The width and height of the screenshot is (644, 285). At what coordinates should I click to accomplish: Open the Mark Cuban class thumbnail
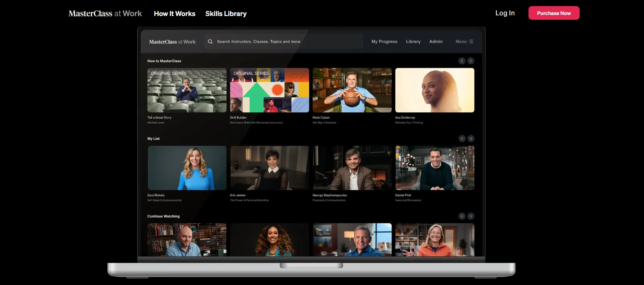352,90
